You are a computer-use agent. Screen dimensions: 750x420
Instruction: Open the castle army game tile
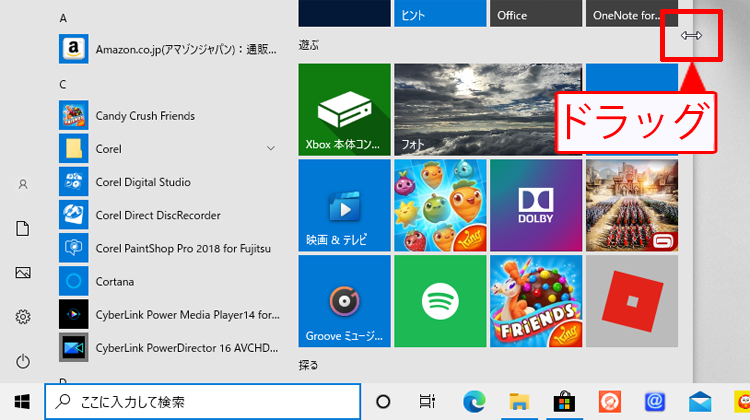(x=632, y=205)
